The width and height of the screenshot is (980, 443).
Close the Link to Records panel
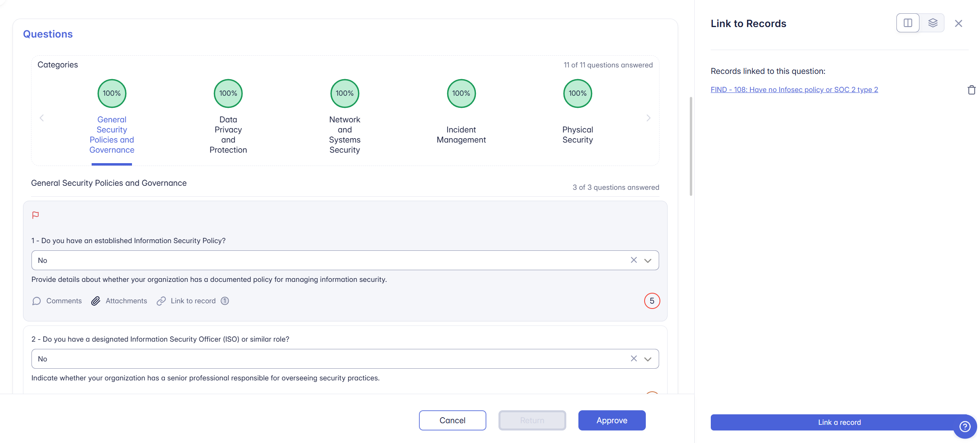959,23
